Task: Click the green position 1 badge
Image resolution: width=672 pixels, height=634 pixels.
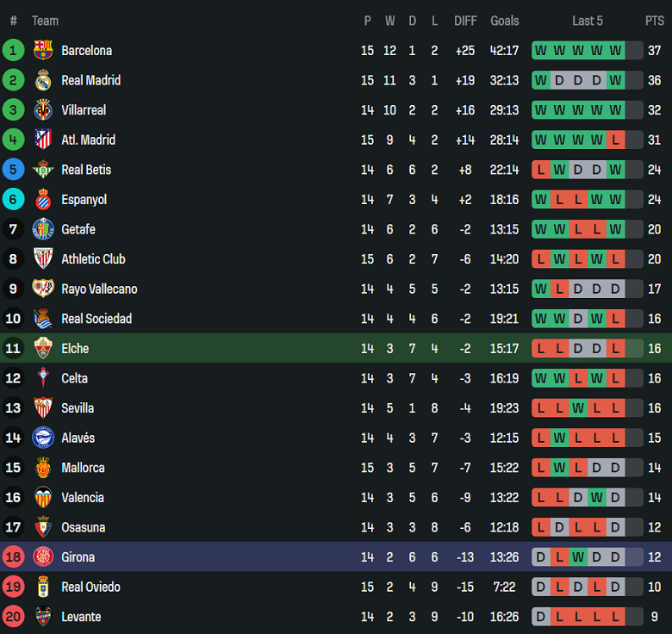Action: (13, 51)
